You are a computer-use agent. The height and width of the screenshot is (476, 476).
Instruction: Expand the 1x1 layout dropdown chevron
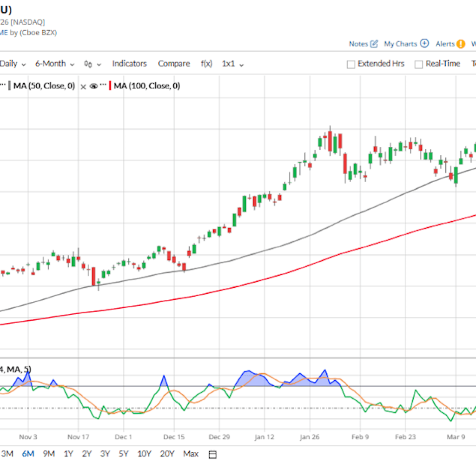click(x=241, y=64)
